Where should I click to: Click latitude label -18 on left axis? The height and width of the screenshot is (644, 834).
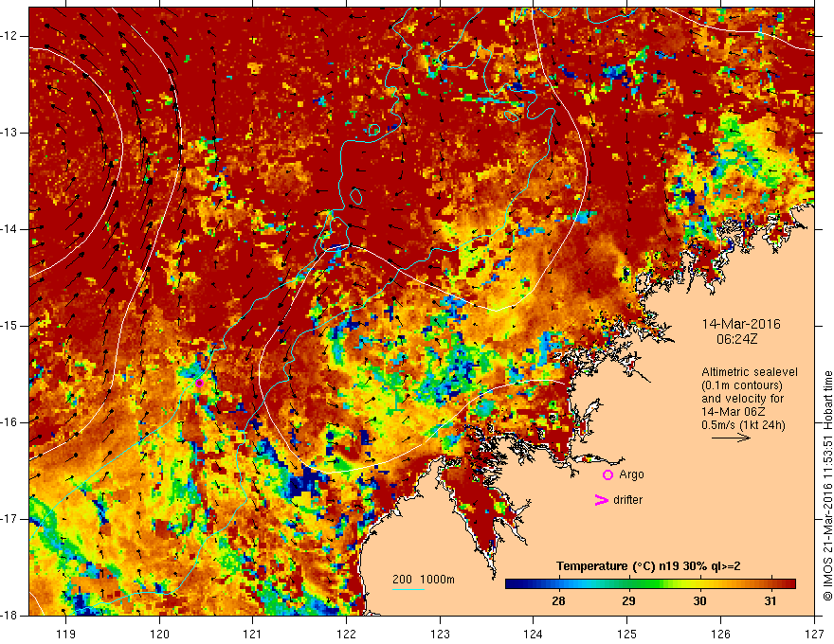(x=9, y=616)
